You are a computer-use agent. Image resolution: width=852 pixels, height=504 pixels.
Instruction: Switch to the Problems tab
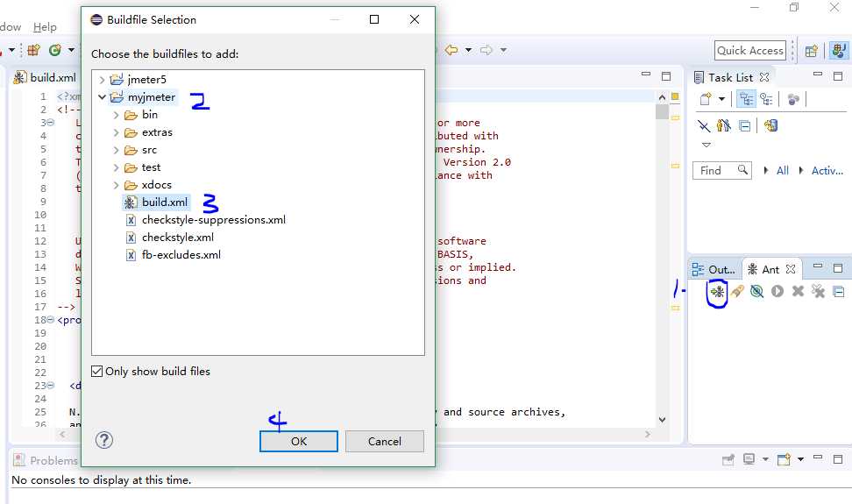pyautogui.click(x=46, y=460)
